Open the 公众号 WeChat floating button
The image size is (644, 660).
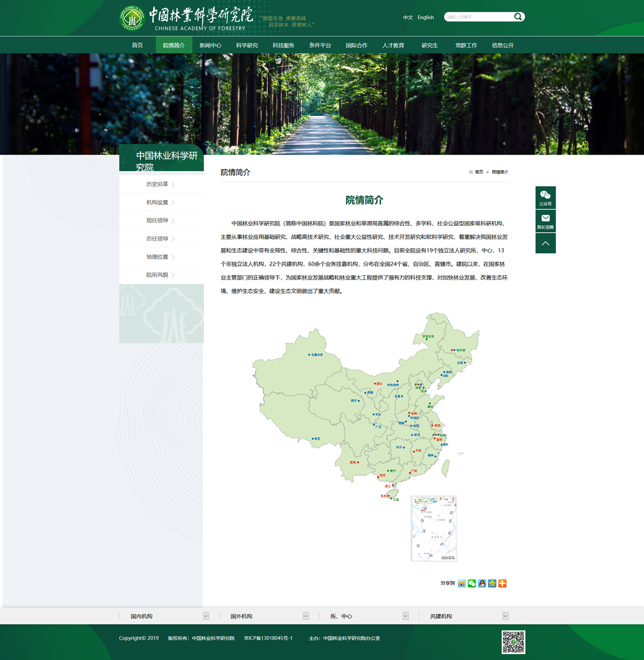point(545,197)
